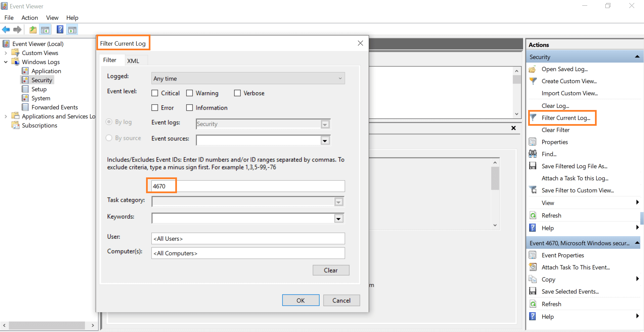
Task: Click the forward navigation arrow in the toolbar
Action: [x=17, y=30]
